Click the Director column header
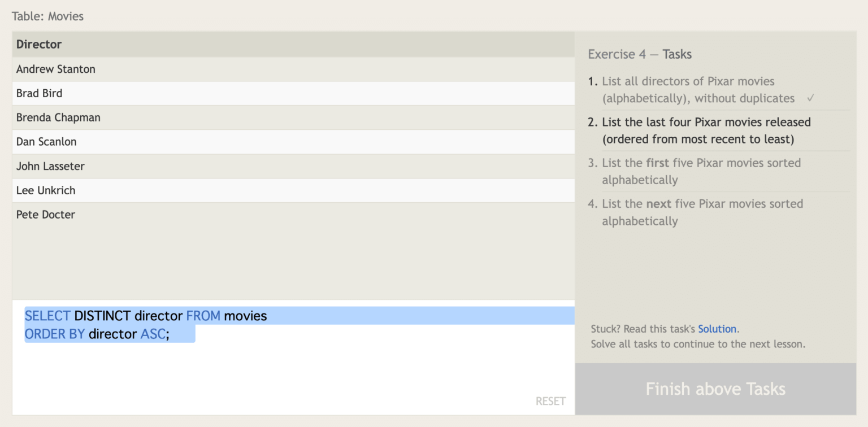 coord(39,45)
